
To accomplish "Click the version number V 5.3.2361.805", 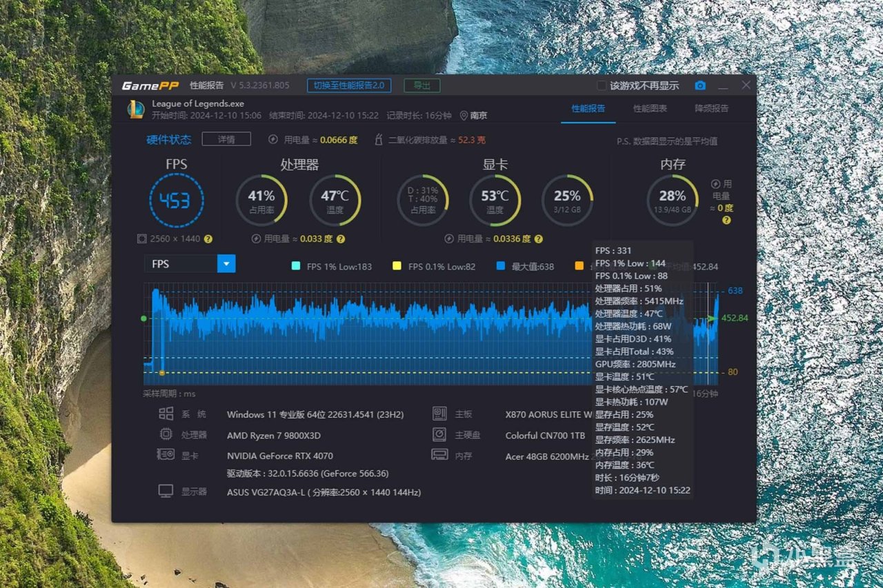I will [260, 85].
